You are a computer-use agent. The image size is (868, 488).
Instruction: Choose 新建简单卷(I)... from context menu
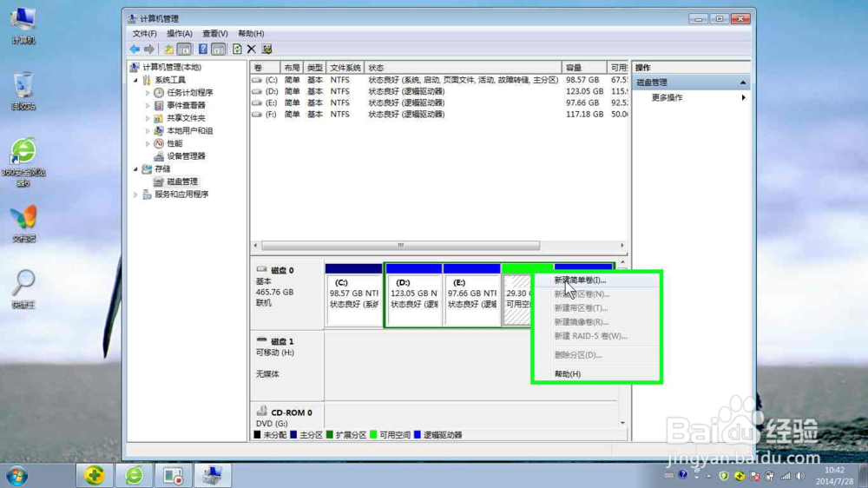596,280
